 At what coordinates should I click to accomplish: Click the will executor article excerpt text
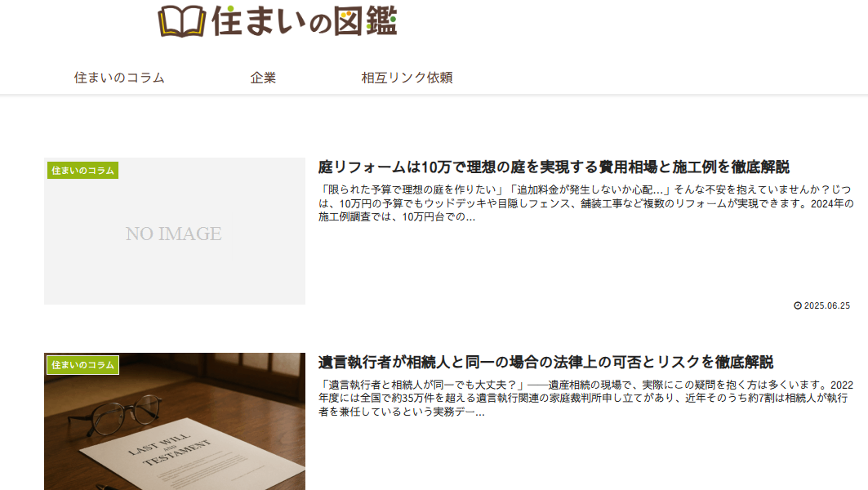[585, 398]
